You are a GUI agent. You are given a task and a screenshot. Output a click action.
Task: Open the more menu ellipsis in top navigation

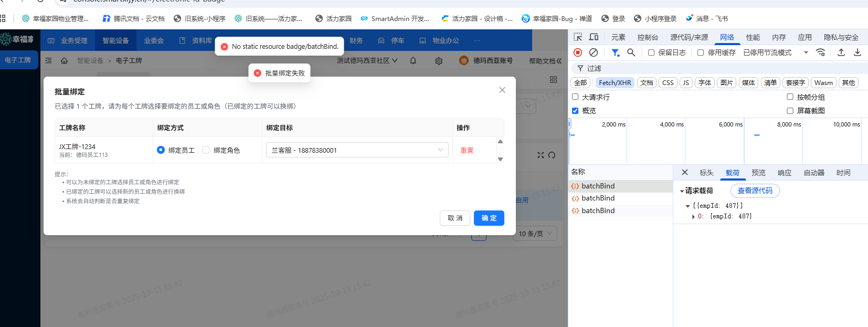(477, 40)
